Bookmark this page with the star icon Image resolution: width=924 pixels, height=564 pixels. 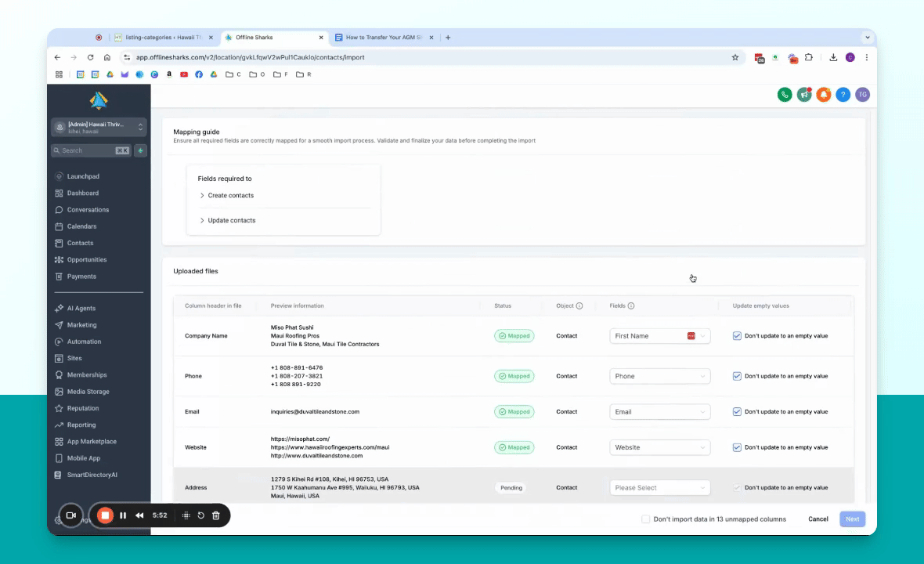point(735,57)
